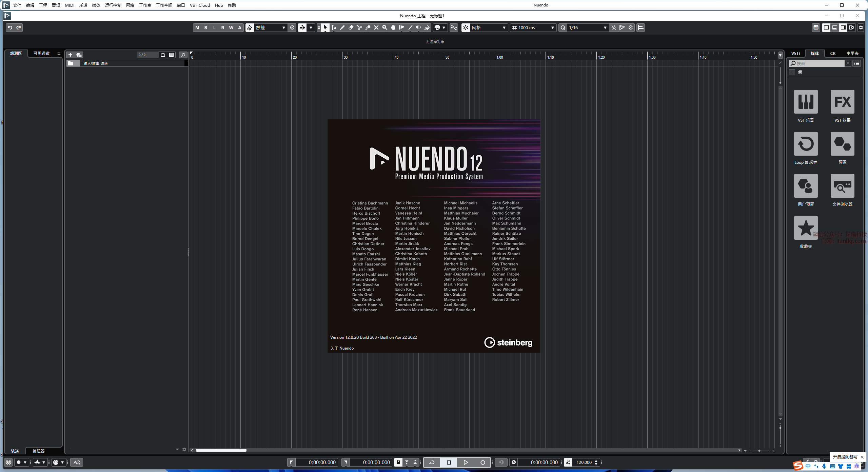
Task: Click the AQ button in transport
Action: pos(77,462)
